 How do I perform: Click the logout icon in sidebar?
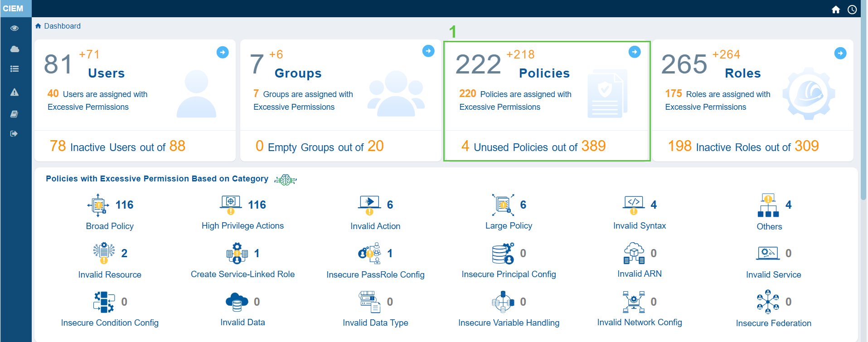pyautogui.click(x=15, y=134)
